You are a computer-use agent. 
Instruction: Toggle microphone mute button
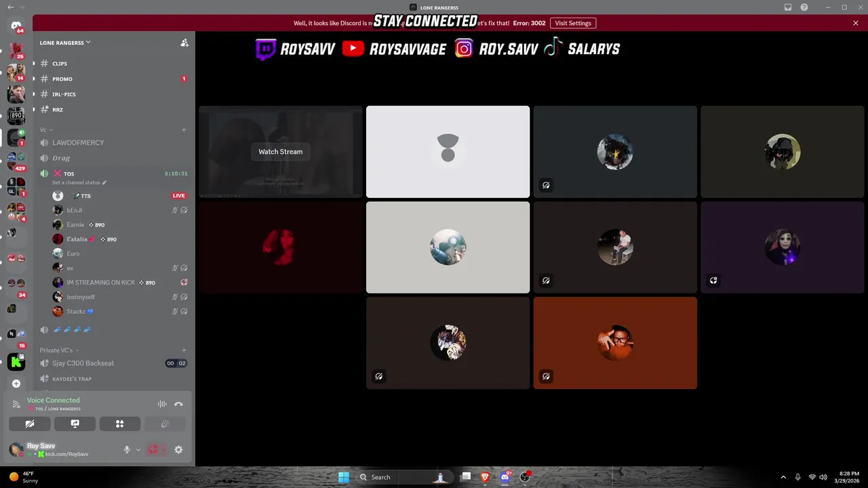pos(127,449)
